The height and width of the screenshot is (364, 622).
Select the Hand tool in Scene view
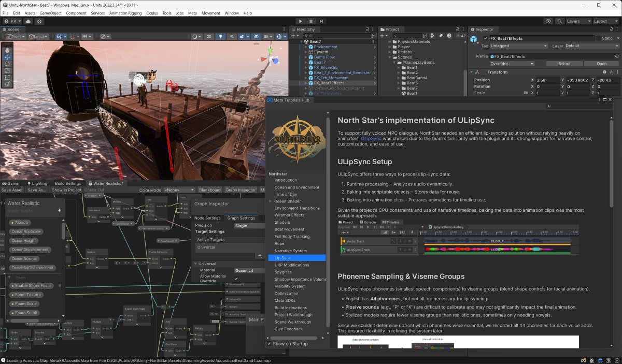(7, 50)
